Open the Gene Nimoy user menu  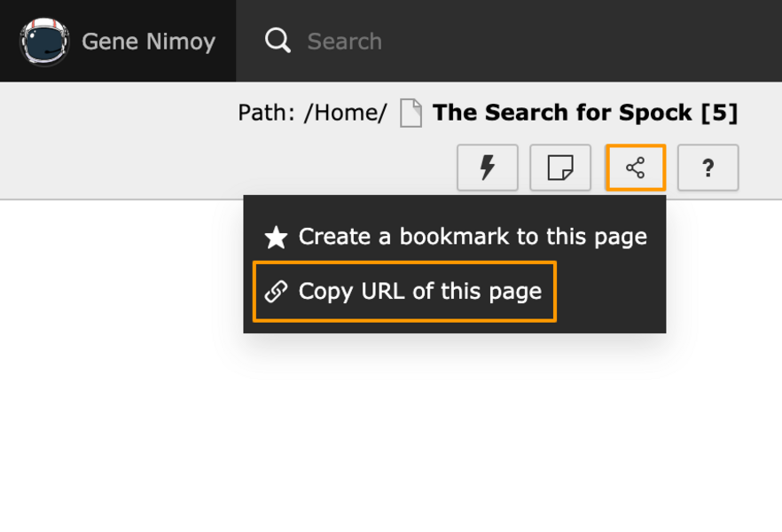148,42
